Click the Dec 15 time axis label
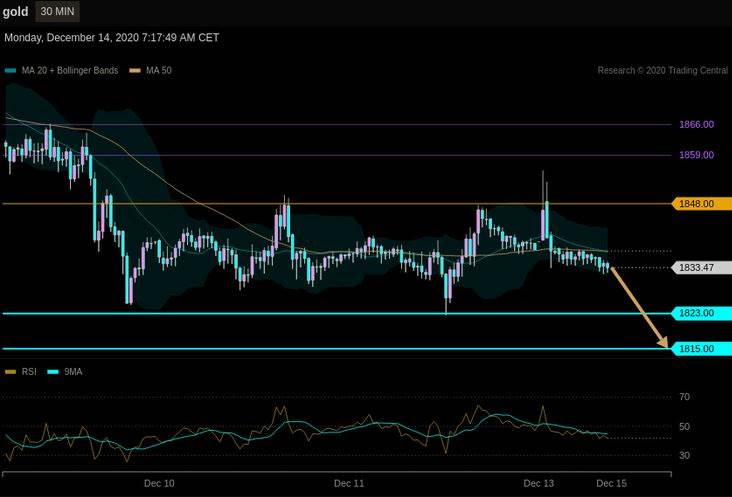 612,483
